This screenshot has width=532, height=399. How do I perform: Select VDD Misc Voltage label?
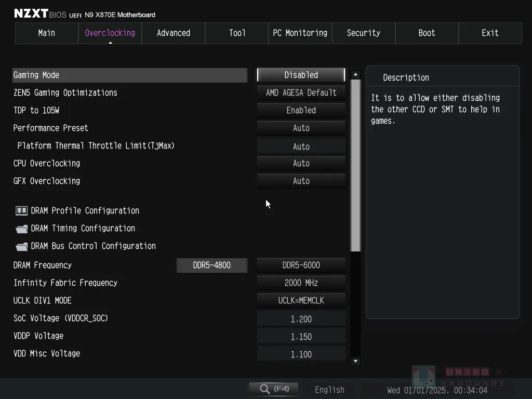tap(46, 353)
